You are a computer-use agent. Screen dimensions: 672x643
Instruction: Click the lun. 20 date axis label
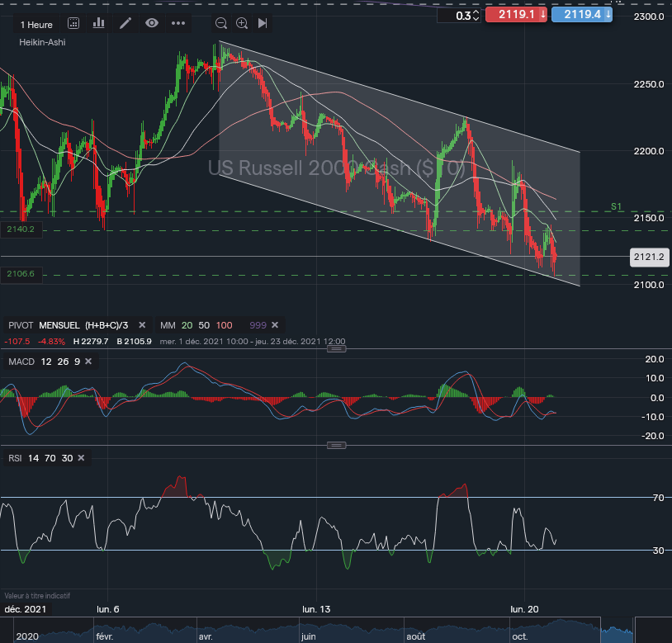click(524, 609)
